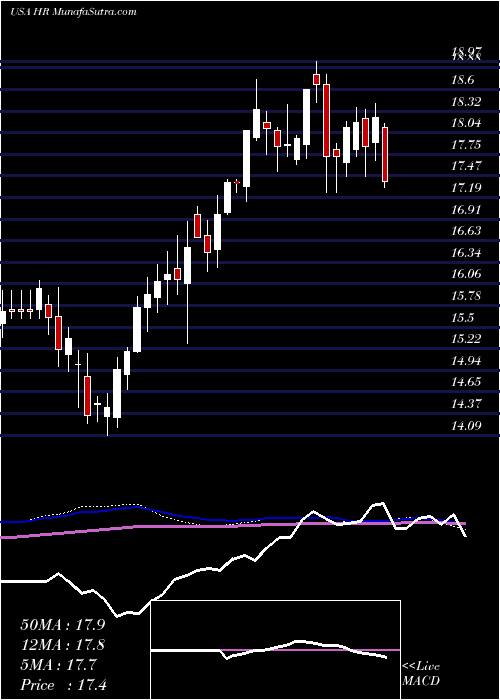Screen dimensions: 500x700
Task: Select the 15.5 price axis label
Action: pyautogui.click(x=462, y=318)
